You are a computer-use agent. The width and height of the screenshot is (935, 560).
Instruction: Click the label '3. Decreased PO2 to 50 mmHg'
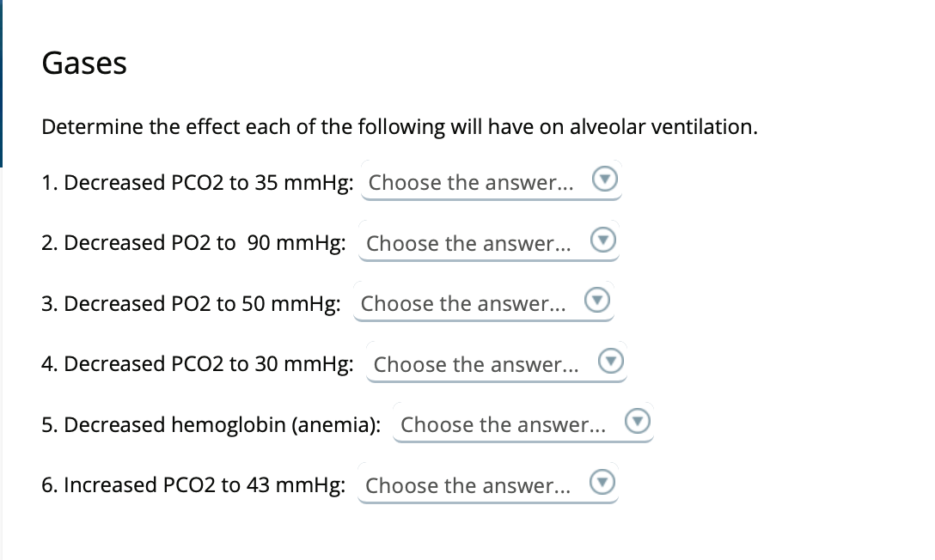(191, 304)
